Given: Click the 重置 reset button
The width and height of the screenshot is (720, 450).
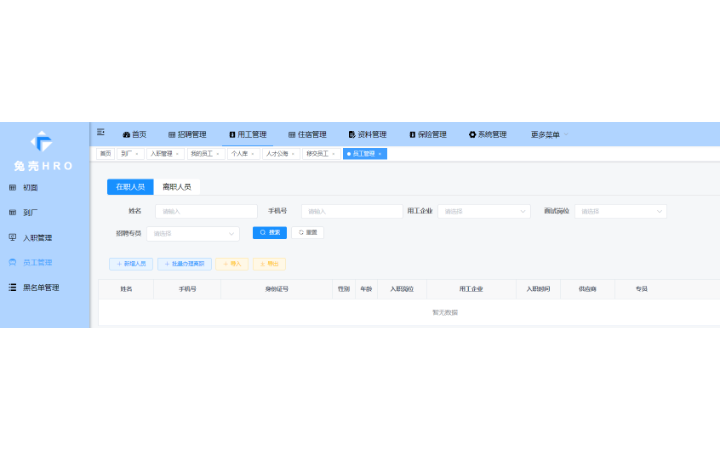Looking at the screenshot, I should coord(308,233).
